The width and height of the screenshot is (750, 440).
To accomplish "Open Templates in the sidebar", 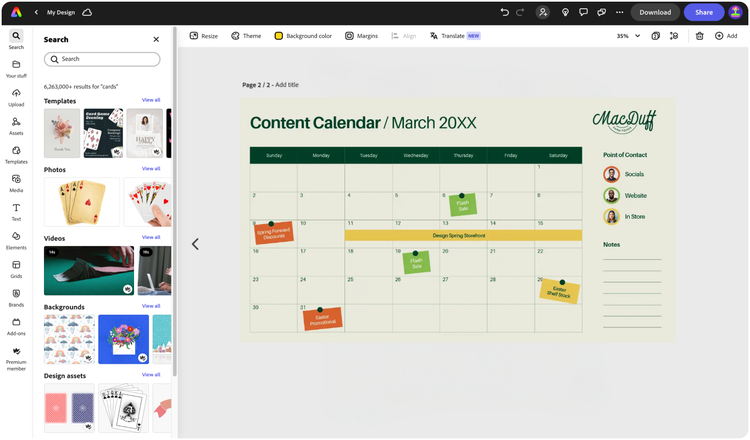I will pos(16,155).
